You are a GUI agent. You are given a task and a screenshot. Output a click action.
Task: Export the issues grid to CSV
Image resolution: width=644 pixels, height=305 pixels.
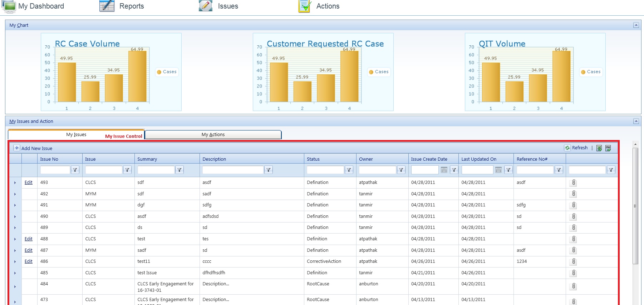tap(608, 148)
